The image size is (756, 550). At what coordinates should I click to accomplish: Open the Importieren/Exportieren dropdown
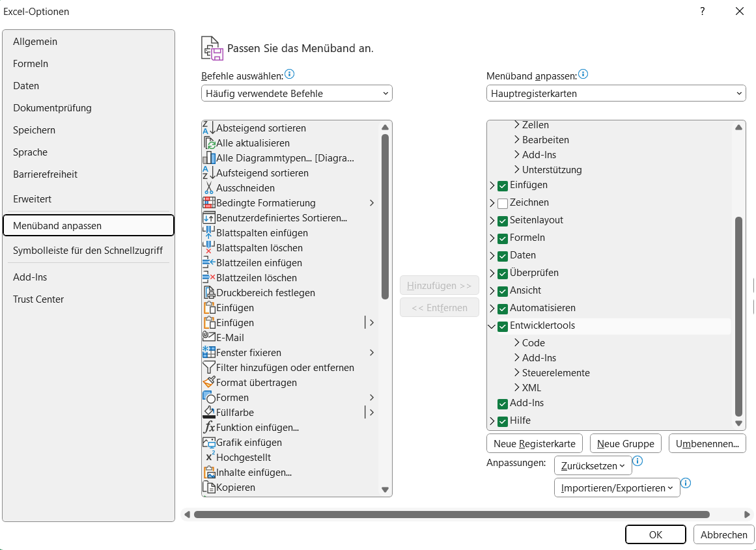pos(617,488)
